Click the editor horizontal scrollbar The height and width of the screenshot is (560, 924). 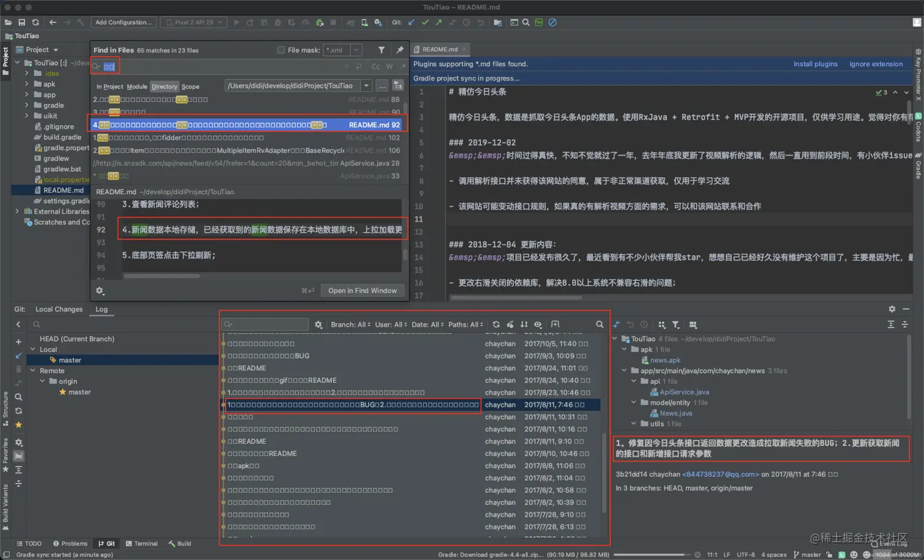(x=516, y=298)
